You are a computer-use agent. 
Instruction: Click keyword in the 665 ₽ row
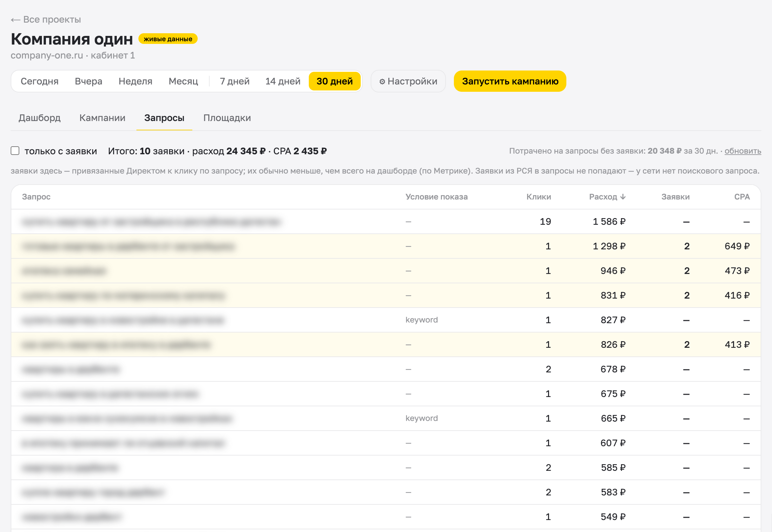coord(421,418)
